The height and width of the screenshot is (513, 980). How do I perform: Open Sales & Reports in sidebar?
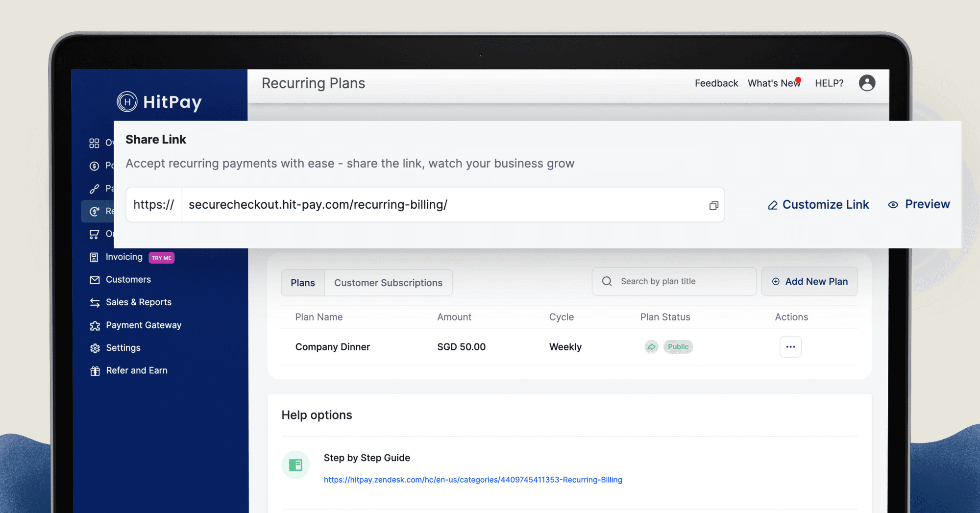point(139,302)
